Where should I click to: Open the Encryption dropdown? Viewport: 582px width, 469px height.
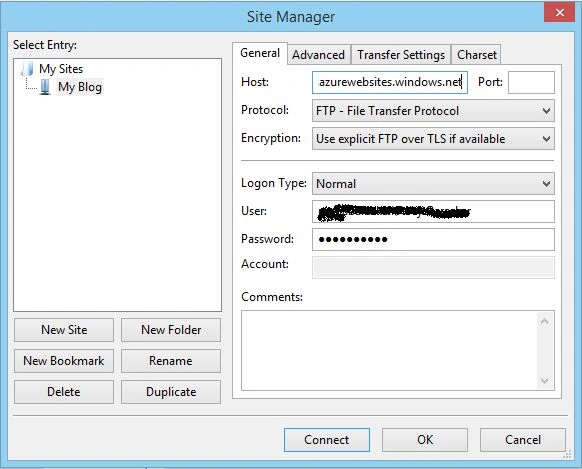coord(433,139)
